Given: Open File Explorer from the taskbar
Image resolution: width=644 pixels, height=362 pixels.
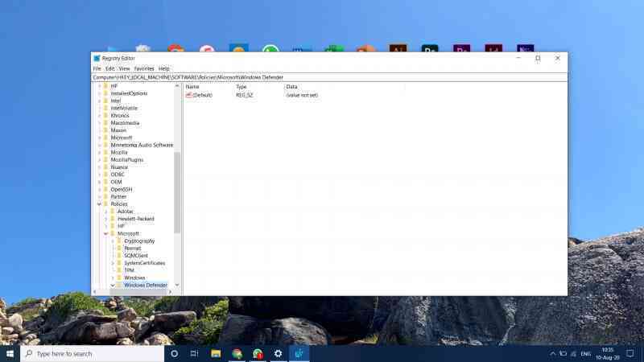Looking at the screenshot, I should (x=216, y=353).
